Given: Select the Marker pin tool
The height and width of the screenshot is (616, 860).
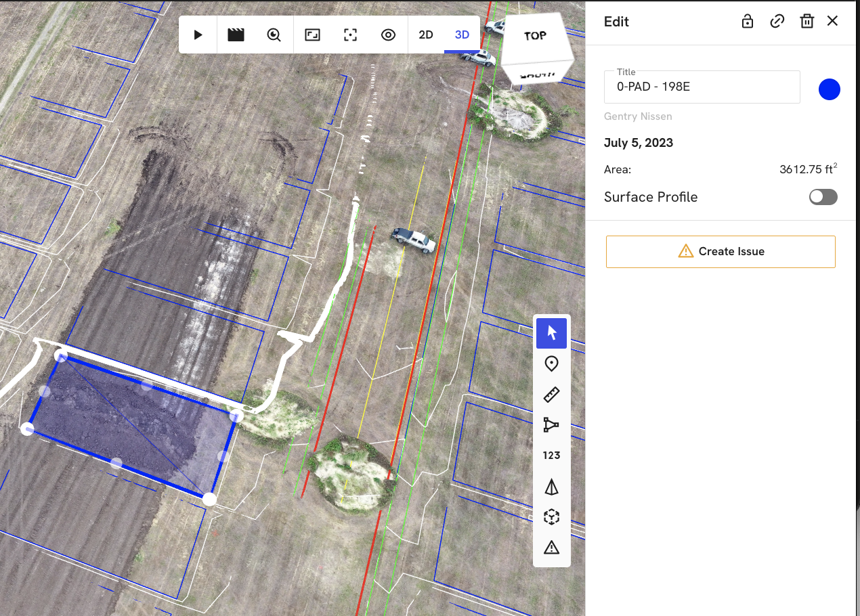Looking at the screenshot, I should (x=551, y=364).
